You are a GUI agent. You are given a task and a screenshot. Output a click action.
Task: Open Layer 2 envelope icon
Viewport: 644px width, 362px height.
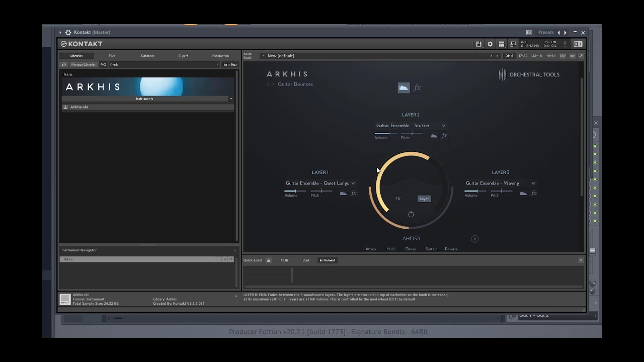coord(434,135)
